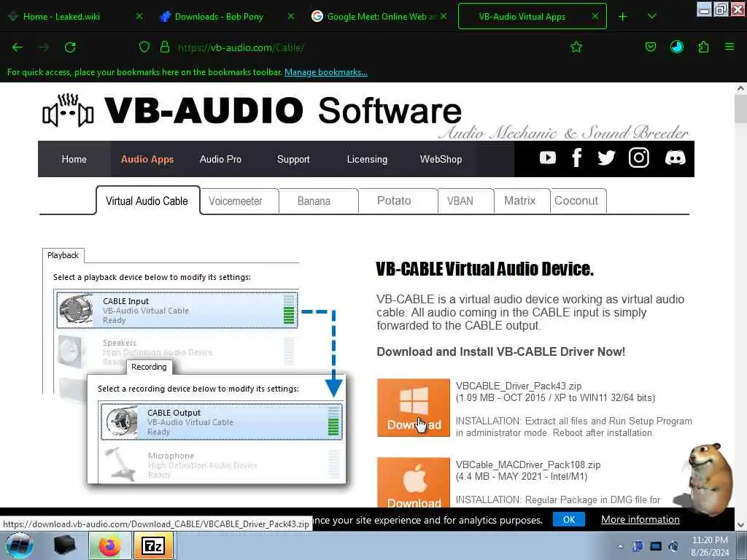Viewport: 747px width, 560px height.
Task: Click the hamster image
Action: pyautogui.click(x=705, y=480)
